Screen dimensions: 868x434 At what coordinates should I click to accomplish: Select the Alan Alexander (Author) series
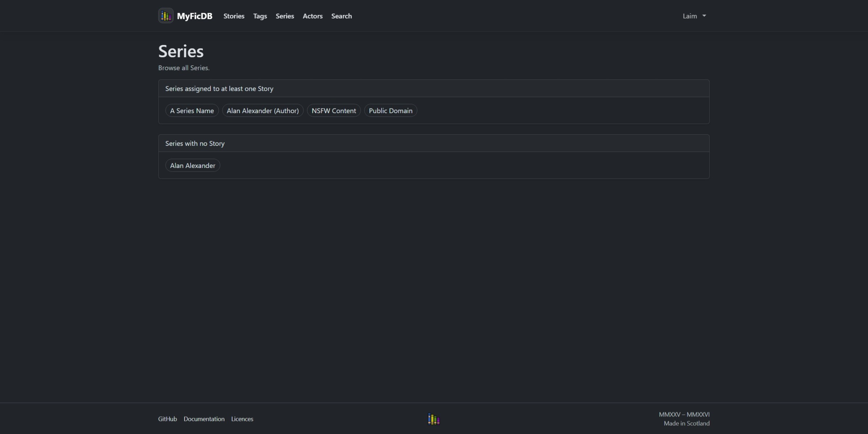(262, 111)
